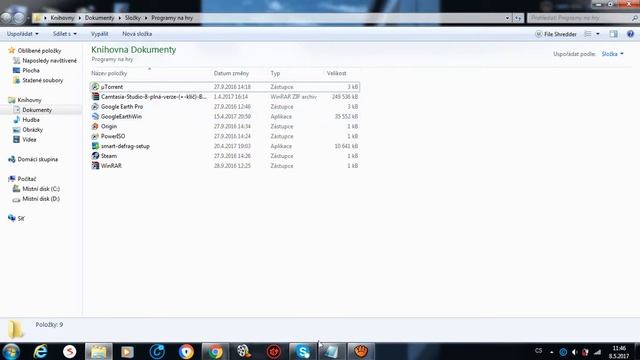Screen dimensions: 640x360
Task: Open Místní disk (D:)
Action: [x=41, y=199]
